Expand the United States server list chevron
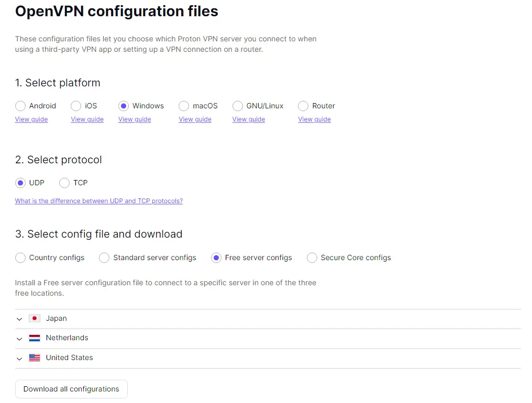Viewport: 532px width, 403px height. tap(19, 358)
